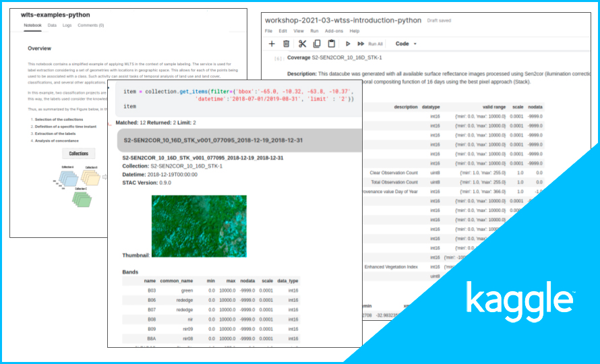Click the Run All label in the toolbar
This screenshot has width=600, height=364.
[x=376, y=44]
